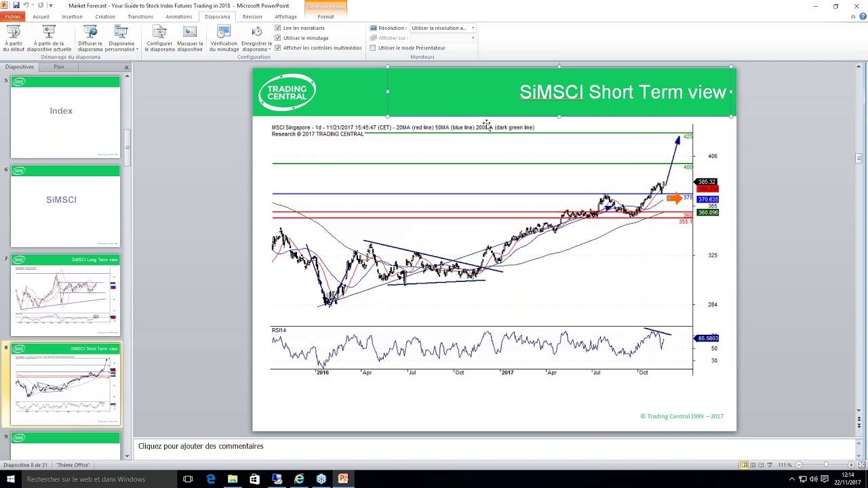
Task: Click PowerPoint icon in taskbar
Action: coord(343,479)
